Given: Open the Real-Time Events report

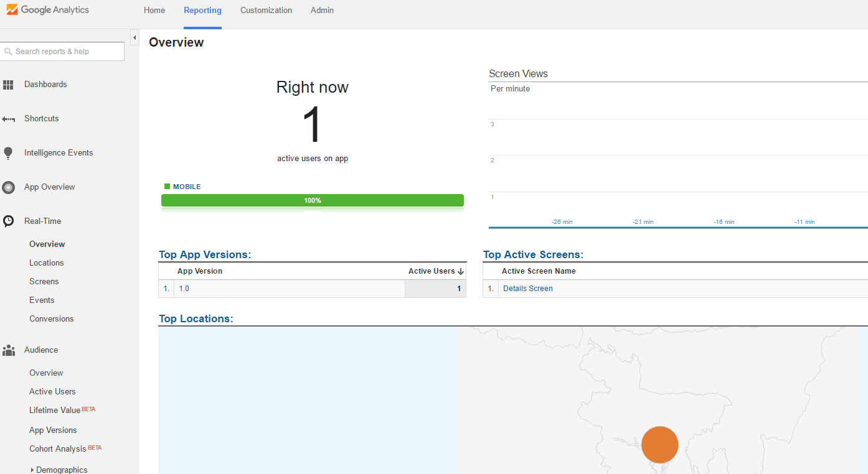Looking at the screenshot, I should [42, 300].
